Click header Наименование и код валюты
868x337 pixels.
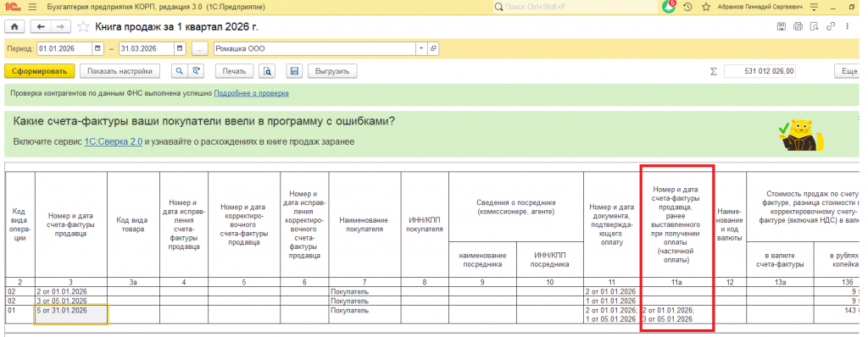(x=730, y=224)
